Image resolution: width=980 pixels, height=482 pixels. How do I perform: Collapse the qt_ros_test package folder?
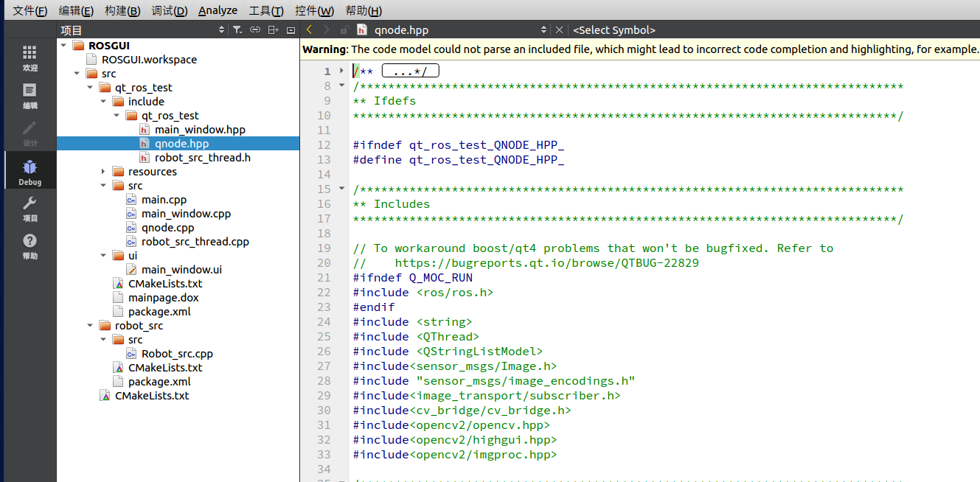coord(91,88)
